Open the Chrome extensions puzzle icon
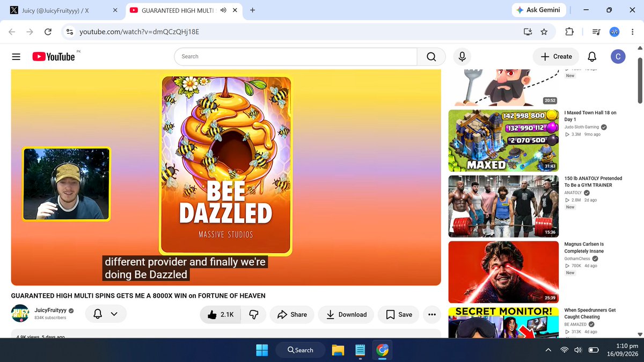Screen dimensions: 644x362 click(569, 32)
